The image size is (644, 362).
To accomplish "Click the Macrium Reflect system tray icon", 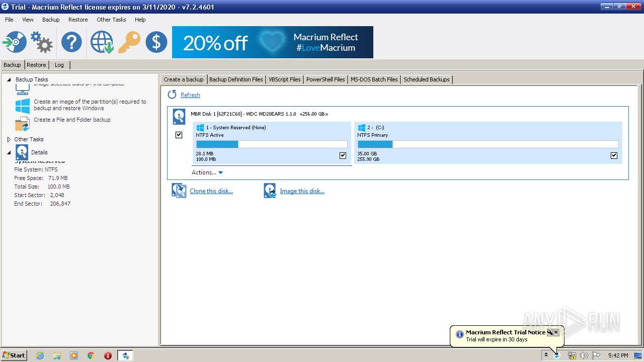I will pos(557,355).
